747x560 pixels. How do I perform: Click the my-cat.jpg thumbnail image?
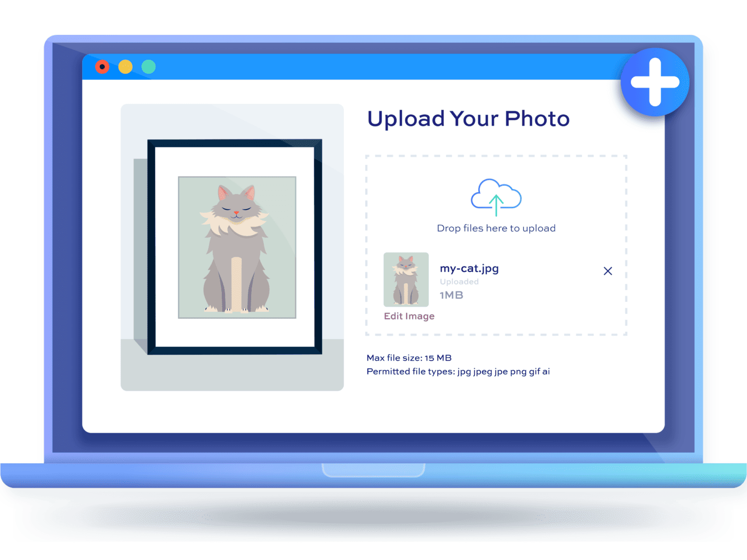pyautogui.click(x=406, y=279)
